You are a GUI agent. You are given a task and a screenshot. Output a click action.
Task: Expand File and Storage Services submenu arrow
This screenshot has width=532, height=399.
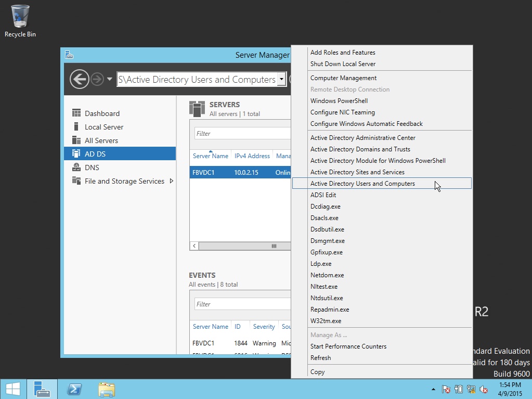[x=171, y=181]
